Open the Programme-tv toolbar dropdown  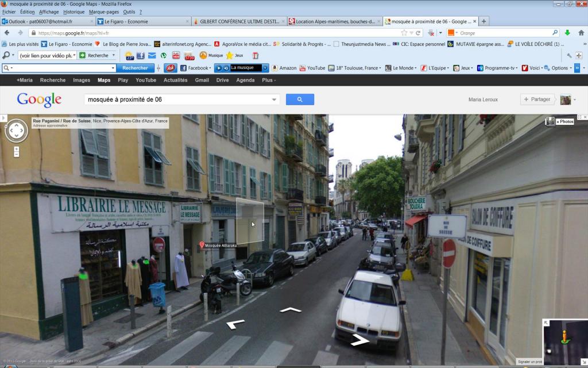(517, 68)
